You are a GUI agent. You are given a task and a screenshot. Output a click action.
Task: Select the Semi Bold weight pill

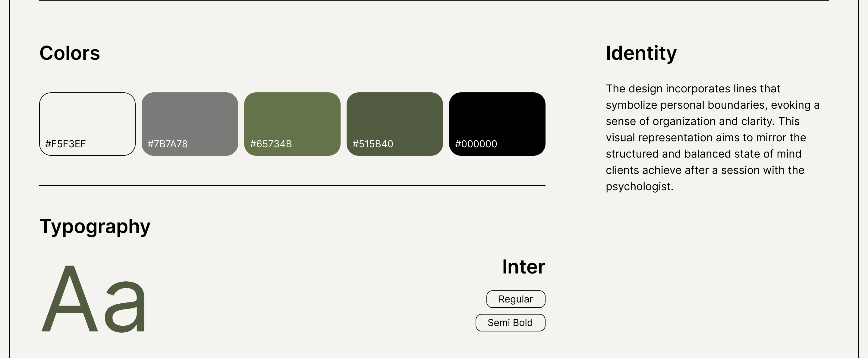510,323
